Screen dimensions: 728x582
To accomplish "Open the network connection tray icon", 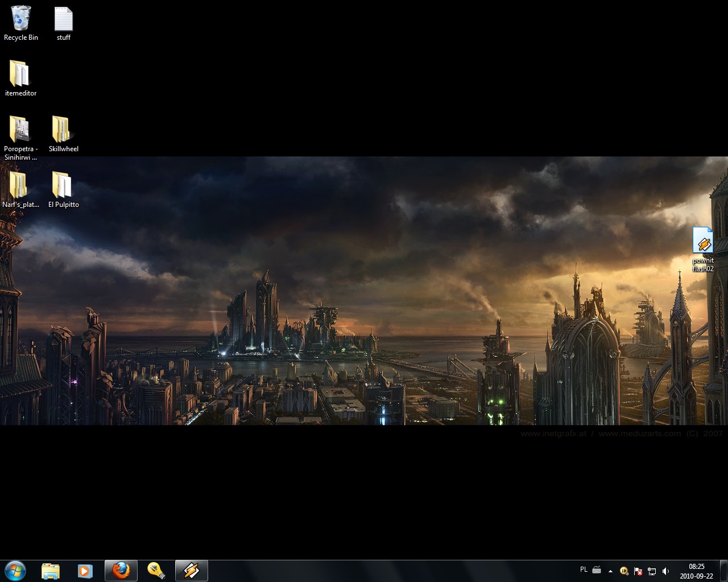I will coord(652,571).
